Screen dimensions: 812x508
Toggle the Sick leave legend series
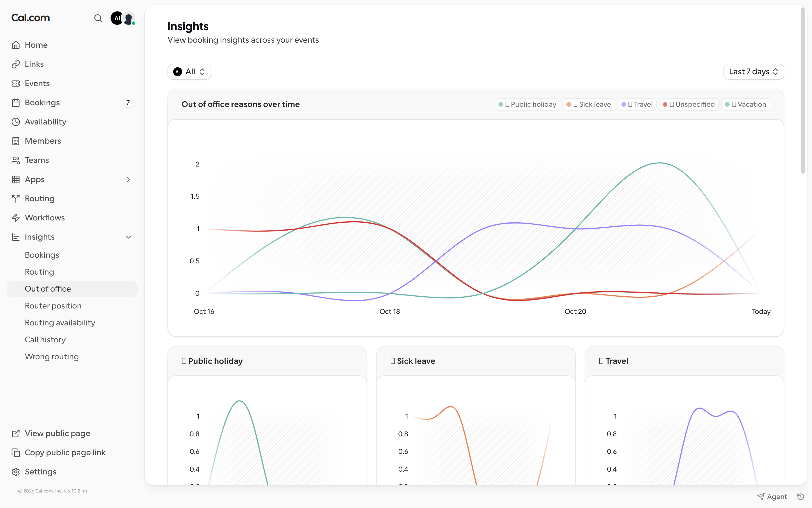[589, 104]
